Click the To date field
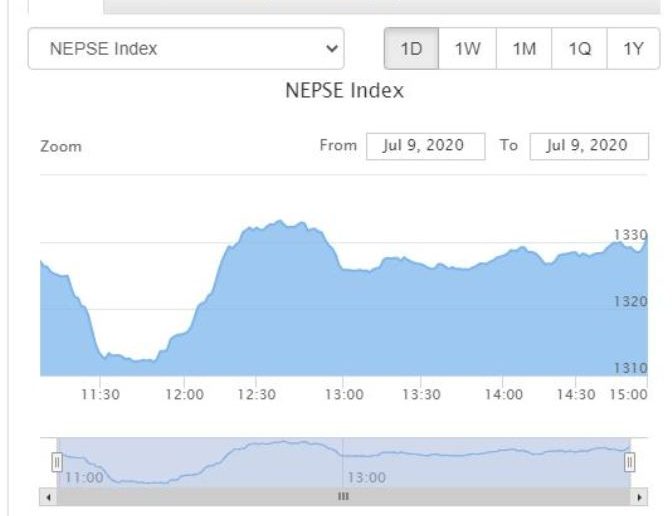672x516 pixels. (589, 146)
